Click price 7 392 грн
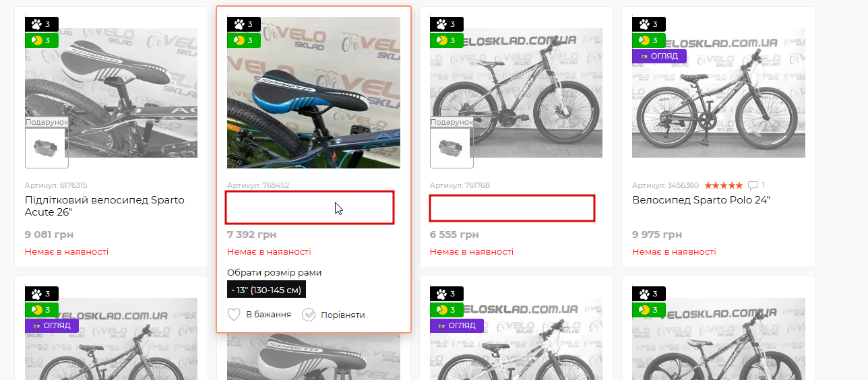This screenshot has height=380, width=868. pyautogui.click(x=252, y=234)
